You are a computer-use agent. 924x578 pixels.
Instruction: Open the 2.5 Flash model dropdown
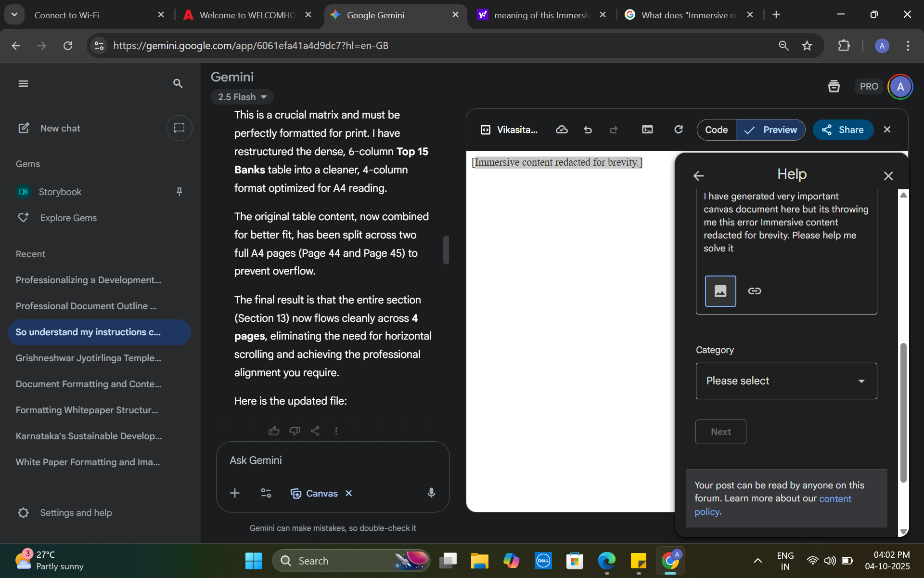coord(242,97)
